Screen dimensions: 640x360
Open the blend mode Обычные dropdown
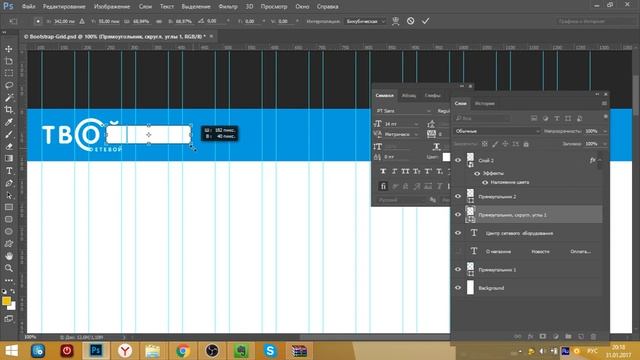497,131
